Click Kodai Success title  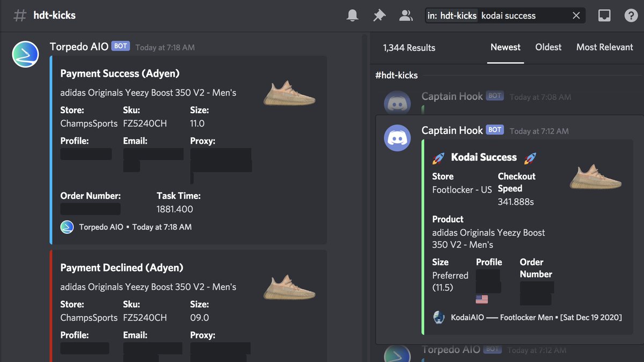pyautogui.click(x=484, y=157)
